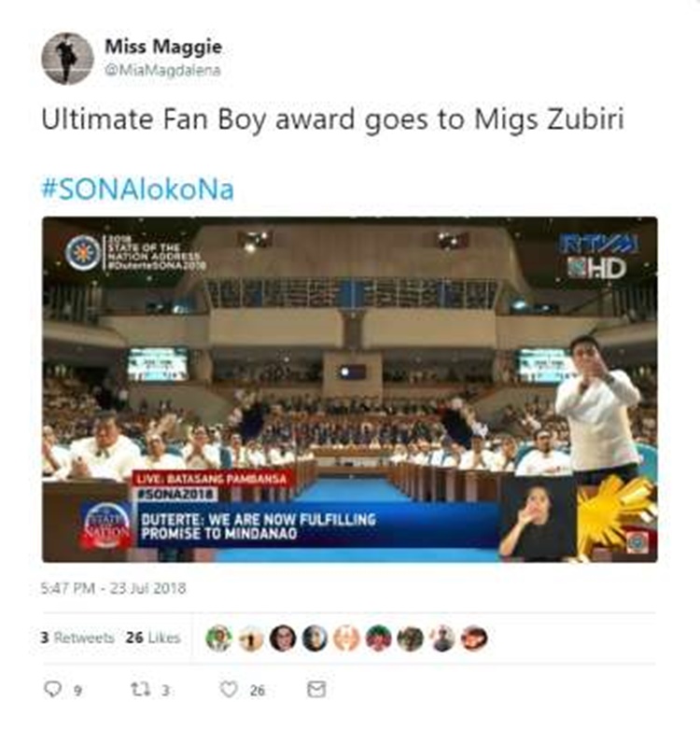Click the like count number 26 beside heart

pos(257,691)
